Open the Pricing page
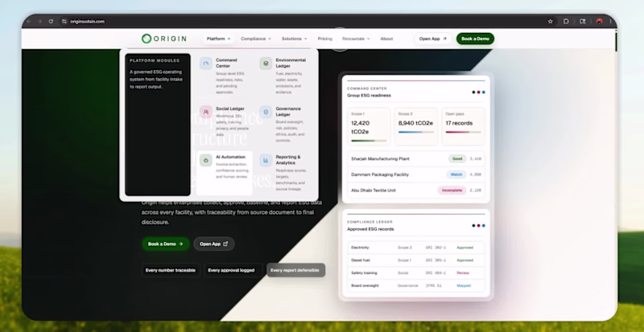644x332 pixels. (325, 39)
